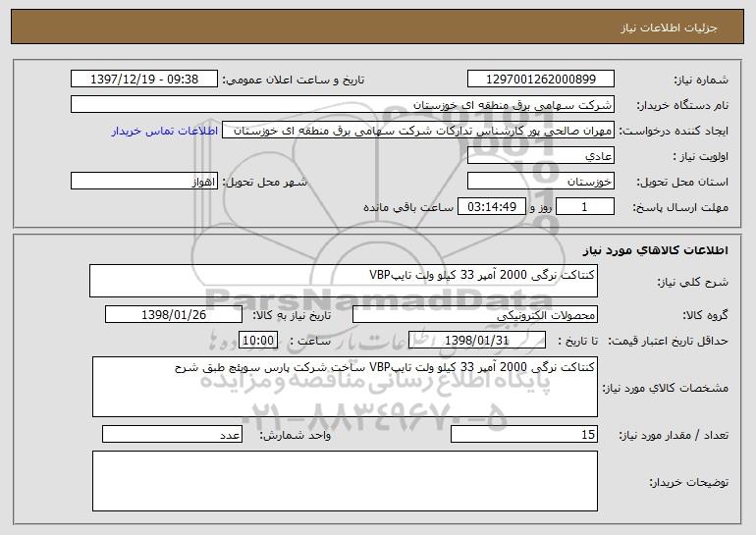Screen dimensions: 756x535
Task: Click the استان محل تحویل field خوزستان
Action: coord(541,182)
